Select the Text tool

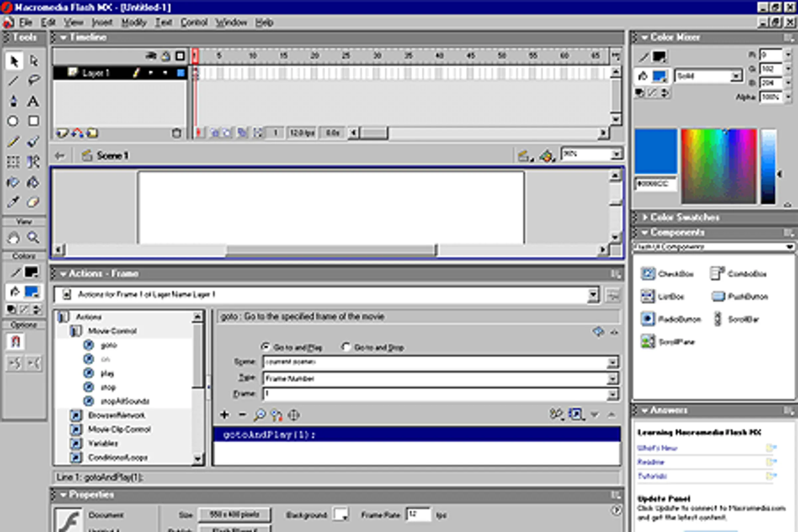(x=33, y=101)
